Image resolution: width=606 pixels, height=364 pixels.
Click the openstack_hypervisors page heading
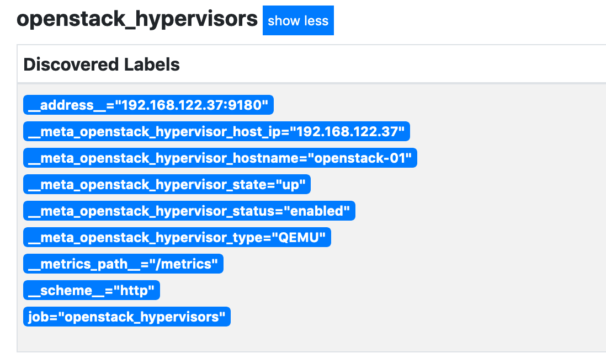137,19
